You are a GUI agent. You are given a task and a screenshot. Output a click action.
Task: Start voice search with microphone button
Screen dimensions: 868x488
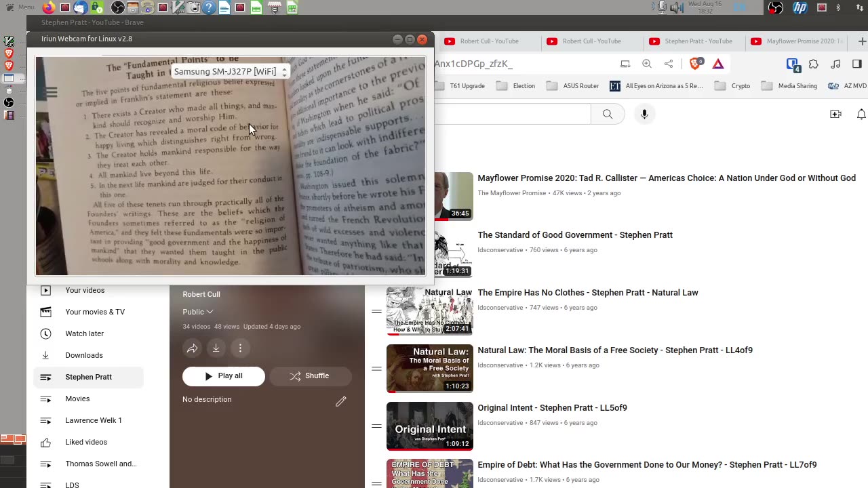[x=644, y=114]
